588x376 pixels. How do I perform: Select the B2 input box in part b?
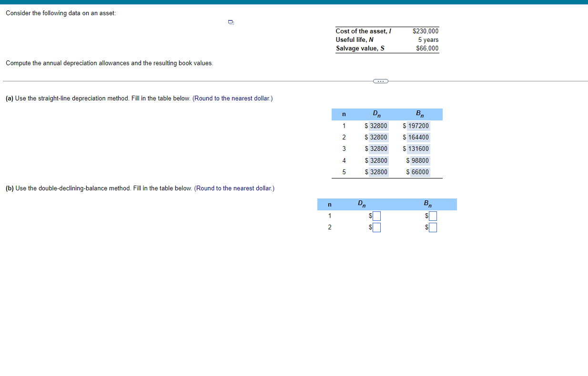(x=433, y=227)
